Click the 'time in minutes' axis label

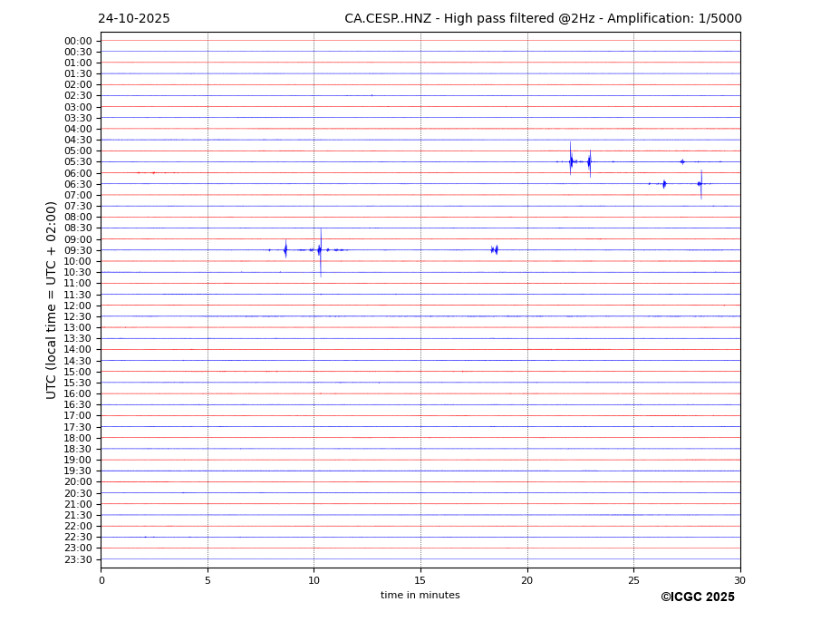(x=420, y=595)
